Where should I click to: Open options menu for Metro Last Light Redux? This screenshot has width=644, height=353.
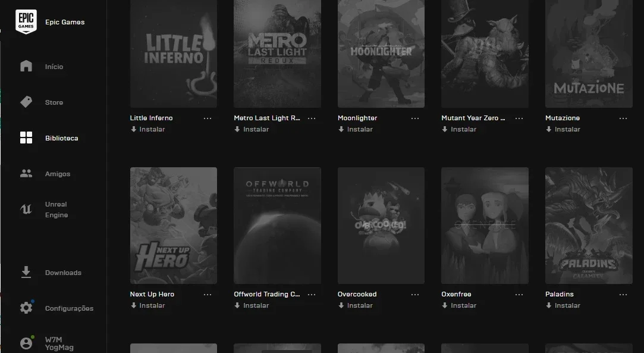pyautogui.click(x=312, y=118)
